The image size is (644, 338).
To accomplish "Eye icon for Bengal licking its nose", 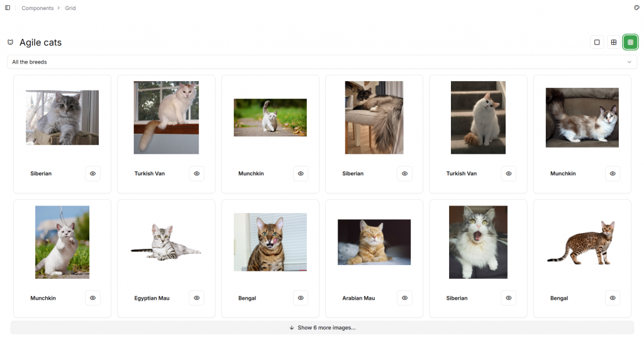I will coord(301,298).
